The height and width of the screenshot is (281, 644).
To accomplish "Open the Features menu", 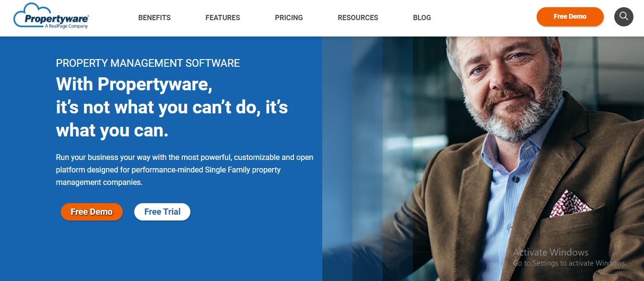I will [x=222, y=18].
